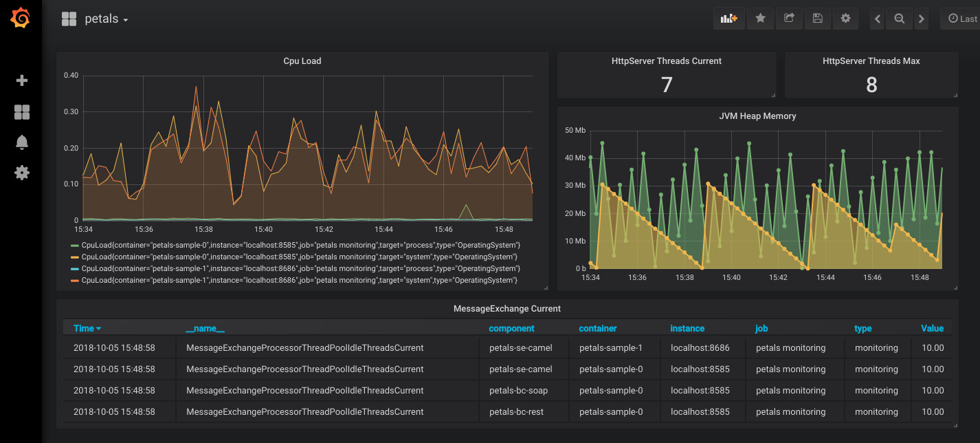Zoom out the time range
The image size is (980, 443).
[899, 19]
